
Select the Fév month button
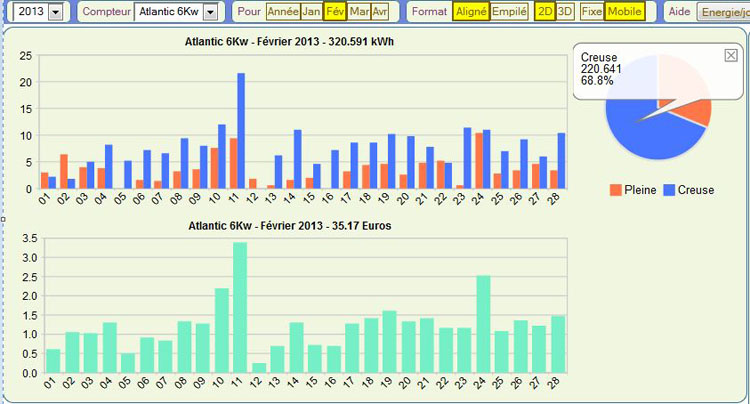(335, 12)
